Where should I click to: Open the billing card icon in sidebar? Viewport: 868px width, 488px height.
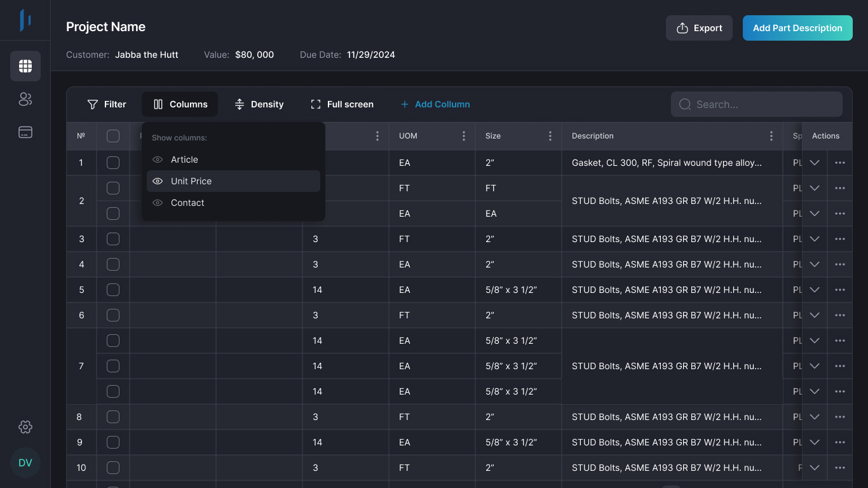(25, 132)
